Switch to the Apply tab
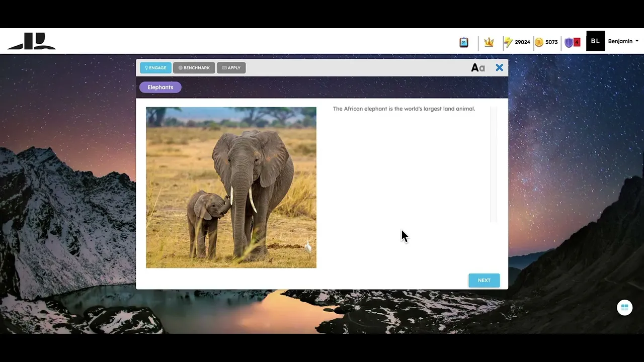 pyautogui.click(x=231, y=68)
